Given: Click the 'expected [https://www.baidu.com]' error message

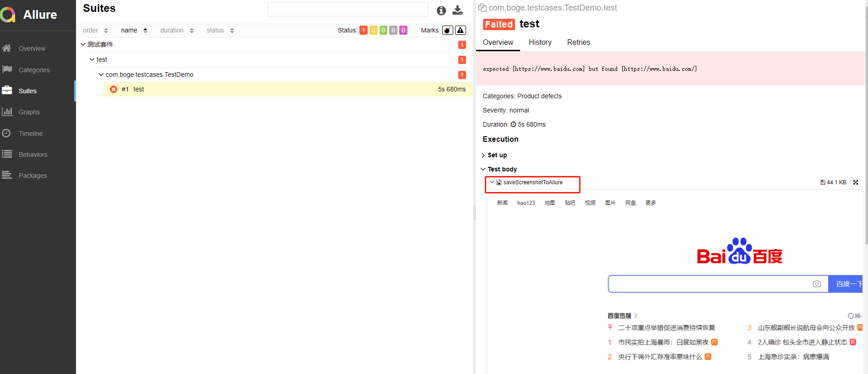Looking at the screenshot, I should pyautogui.click(x=590, y=69).
